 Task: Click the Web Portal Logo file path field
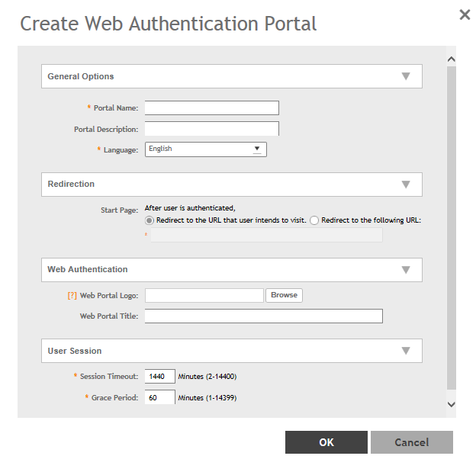[204, 295]
